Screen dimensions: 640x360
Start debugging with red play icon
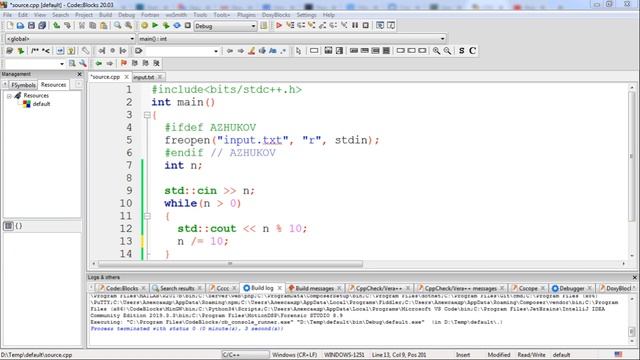coord(279,26)
